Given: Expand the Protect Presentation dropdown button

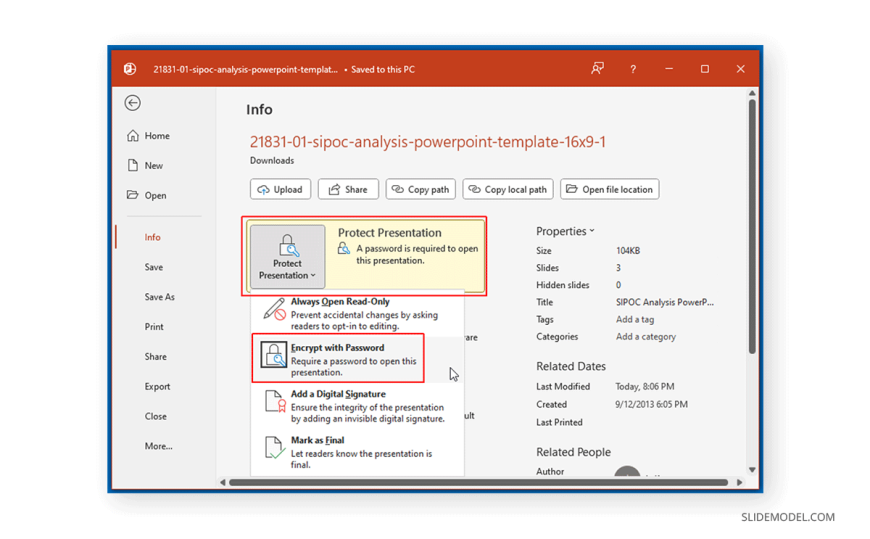Looking at the screenshot, I should 287,256.
